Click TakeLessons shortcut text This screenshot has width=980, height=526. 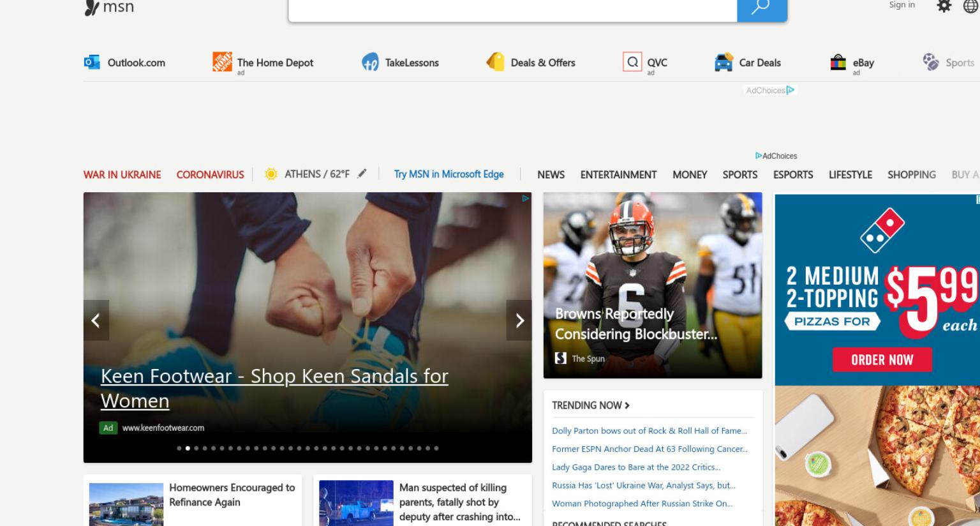412,63
